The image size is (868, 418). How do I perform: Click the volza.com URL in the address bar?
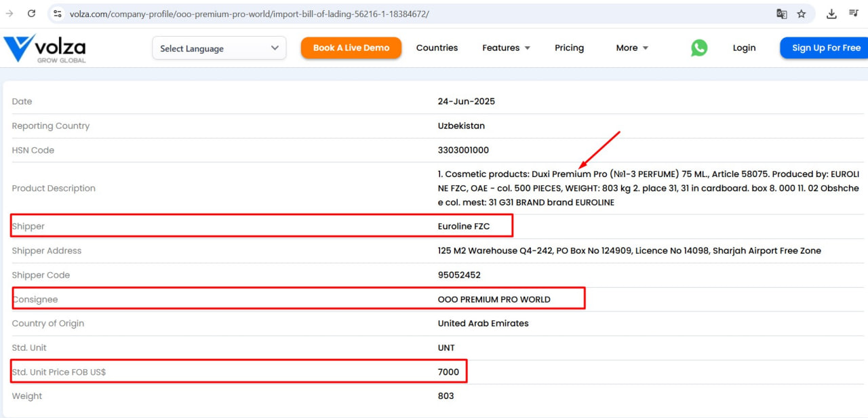pyautogui.click(x=250, y=14)
